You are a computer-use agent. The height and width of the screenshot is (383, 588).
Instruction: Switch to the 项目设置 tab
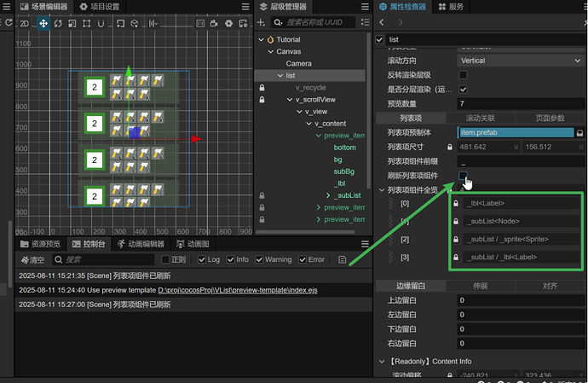[100, 7]
